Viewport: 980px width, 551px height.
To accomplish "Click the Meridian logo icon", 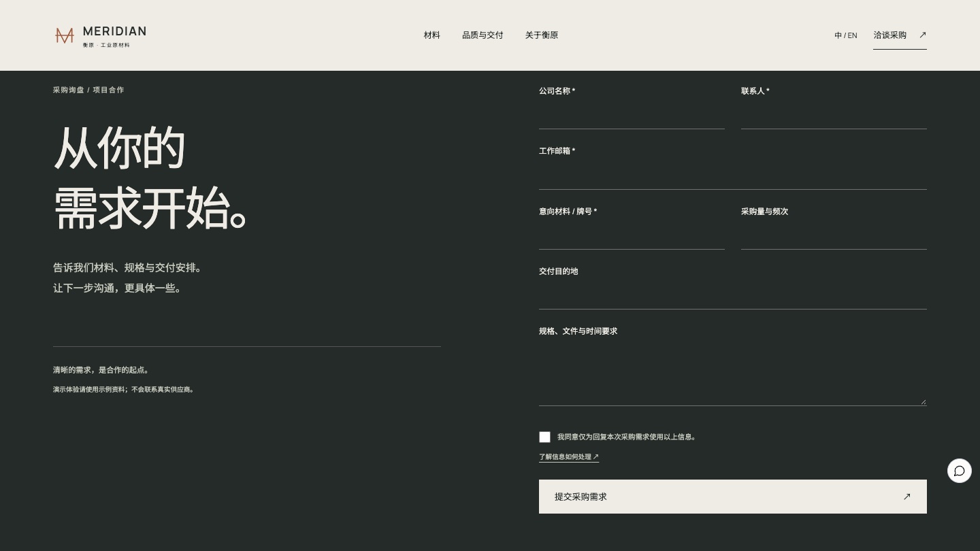I will (x=64, y=35).
